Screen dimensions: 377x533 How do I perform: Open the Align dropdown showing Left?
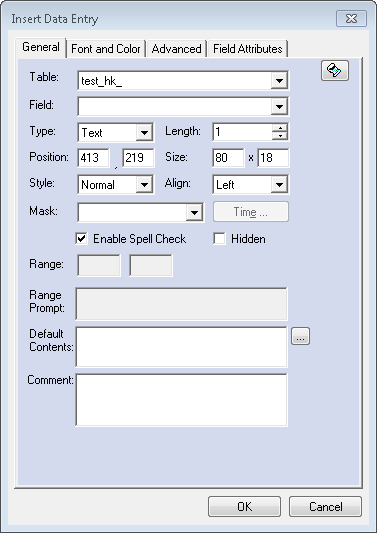tap(279, 185)
